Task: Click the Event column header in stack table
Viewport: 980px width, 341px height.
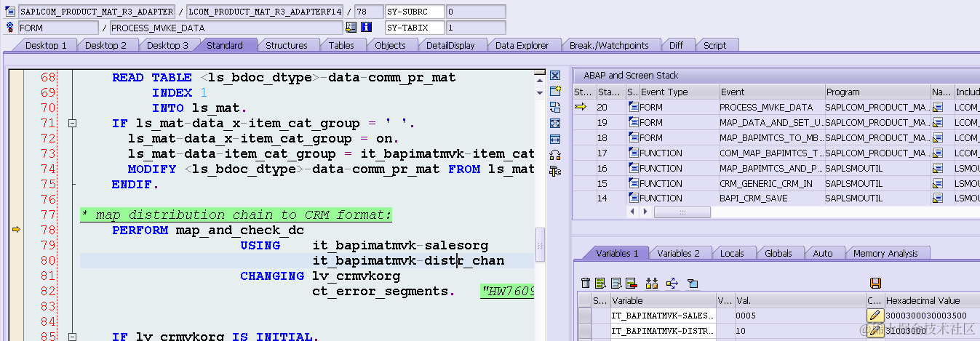Action: 771,92
